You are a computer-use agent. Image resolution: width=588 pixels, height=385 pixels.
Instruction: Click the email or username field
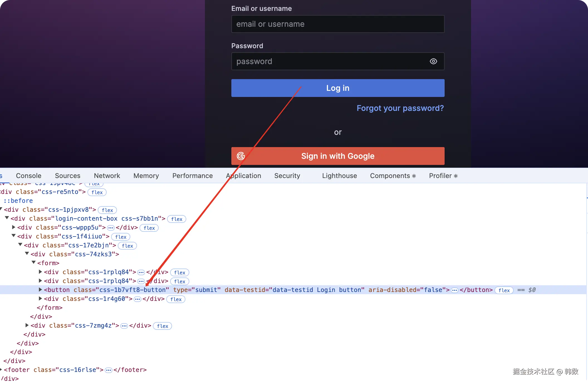[x=338, y=24]
